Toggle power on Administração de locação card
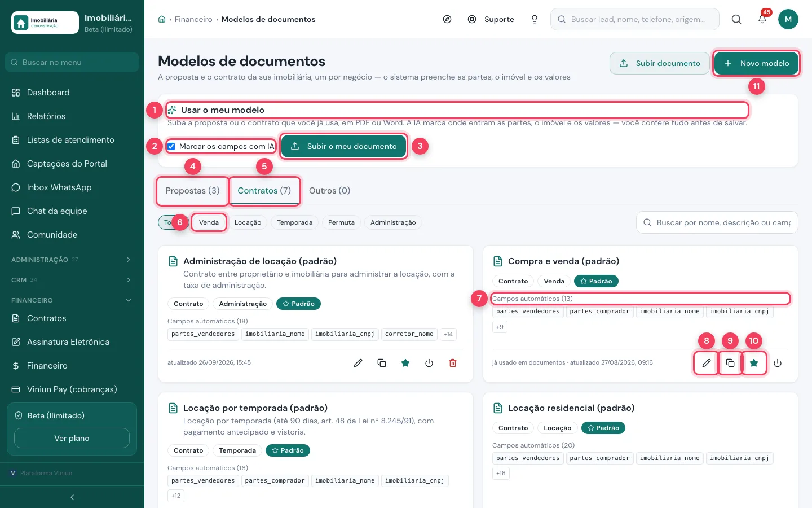Image resolution: width=812 pixels, height=508 pixels. 429,363
